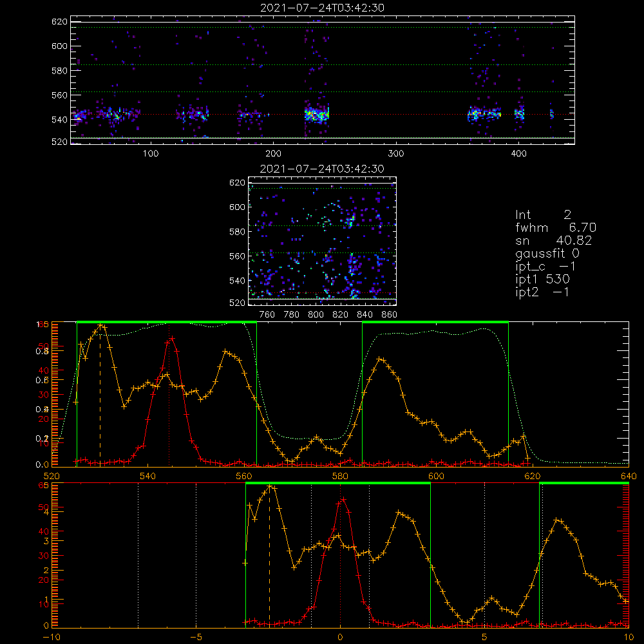Click x-axis label 10 of the bottom plot
The height and width of the screenshot is (644, 644).
pos(629,638)
